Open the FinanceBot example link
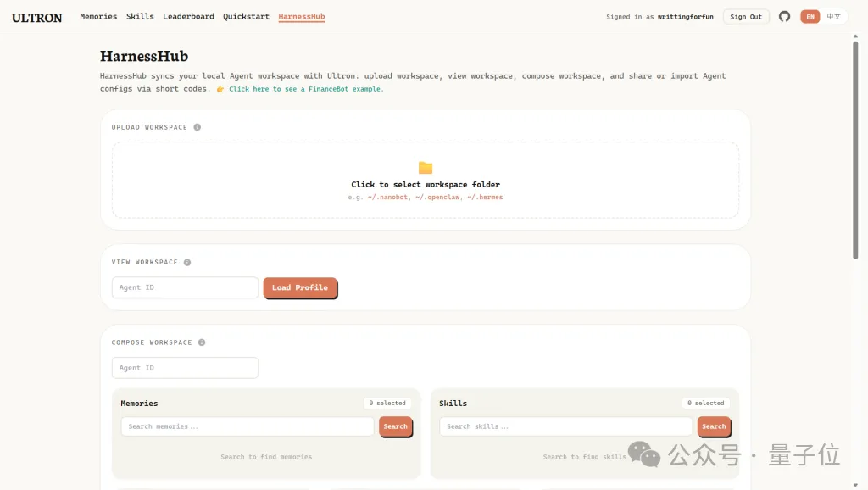This screenshot has width=868, height=490. tap(306, 89)
